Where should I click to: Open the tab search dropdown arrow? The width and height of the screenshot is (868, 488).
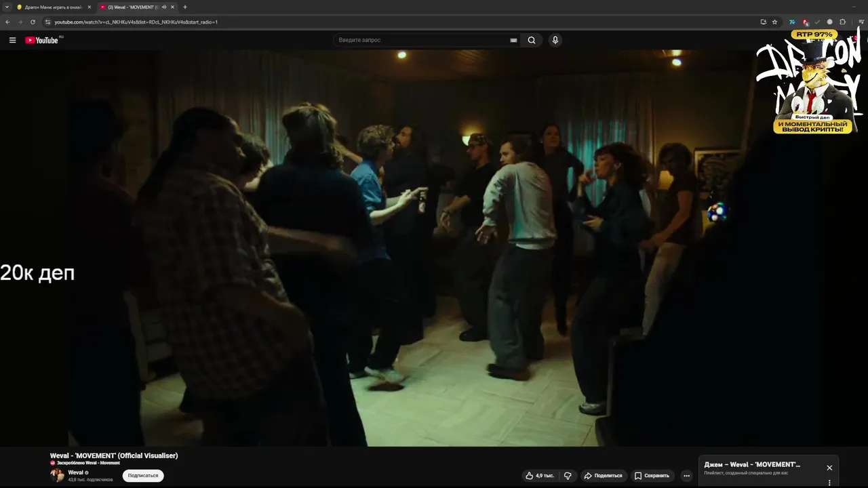click(x=7, y=7)
